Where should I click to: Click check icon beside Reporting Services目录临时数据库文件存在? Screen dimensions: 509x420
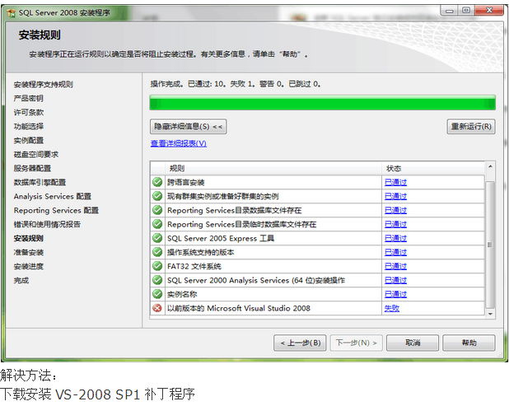click(x=157, y=224)
